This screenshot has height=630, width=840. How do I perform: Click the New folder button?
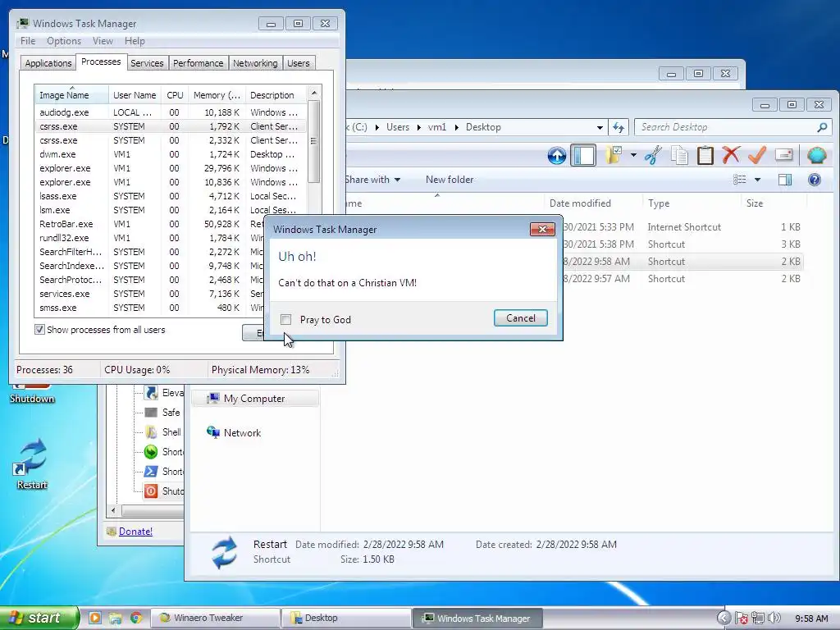(x=450, y=180)
